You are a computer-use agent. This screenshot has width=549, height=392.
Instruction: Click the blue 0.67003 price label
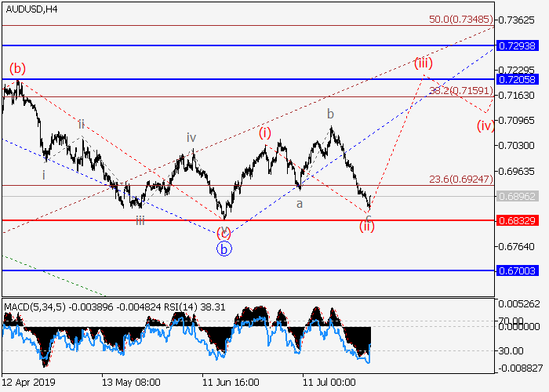(518, 270)
